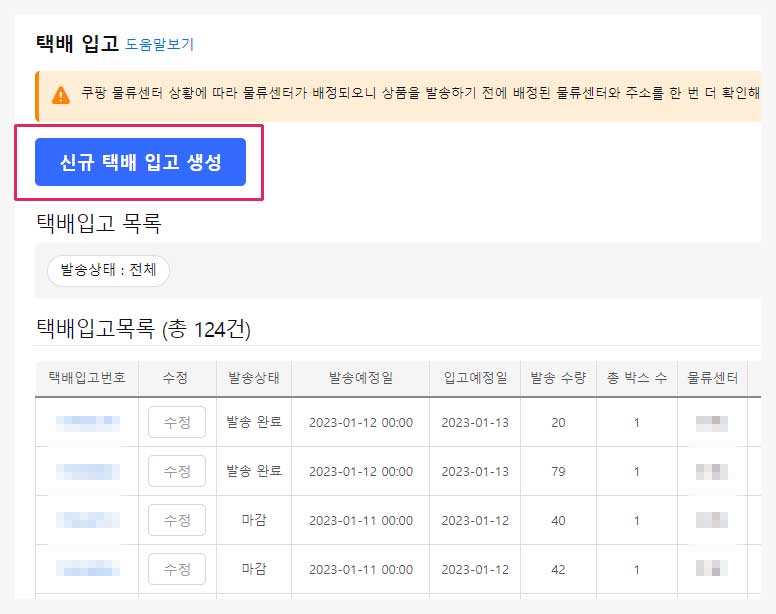This screenshot has width=776, height=614.
Task: Open the 발송상태 : 전체 filter chip
Action: tap(108, 270)
